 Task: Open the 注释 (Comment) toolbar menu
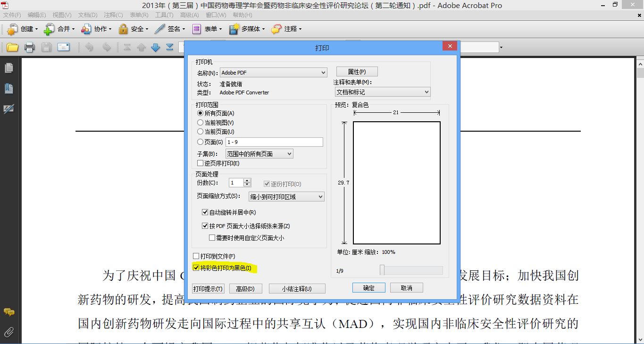[x=286, y=29]
